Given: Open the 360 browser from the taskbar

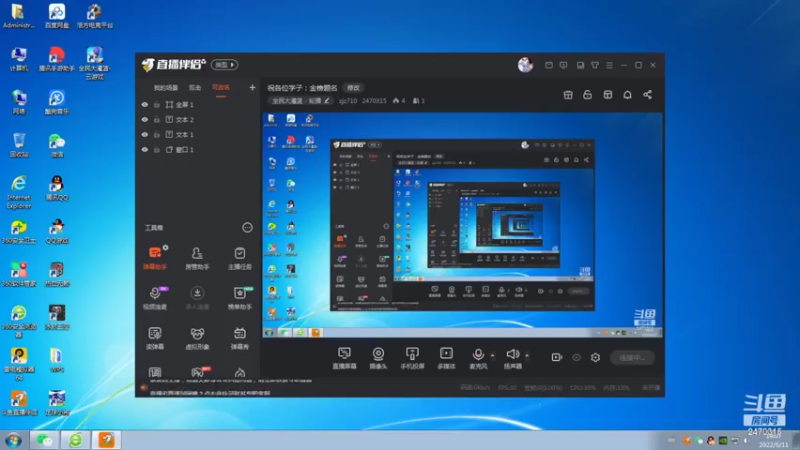Looking at the screenshot, I should coord(76,440).
